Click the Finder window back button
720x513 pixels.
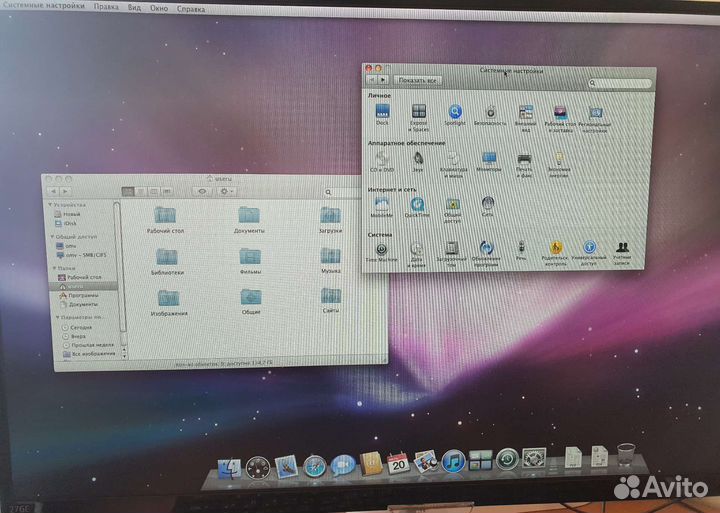54,191
